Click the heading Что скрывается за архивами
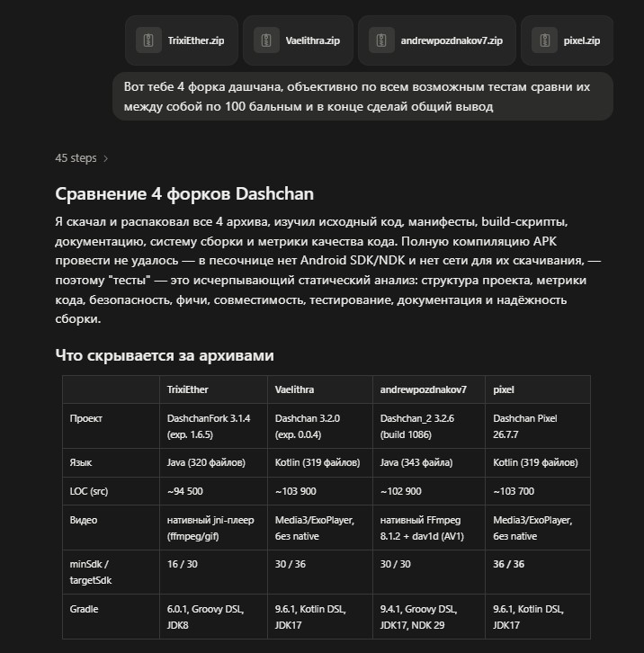 (165, 355)
